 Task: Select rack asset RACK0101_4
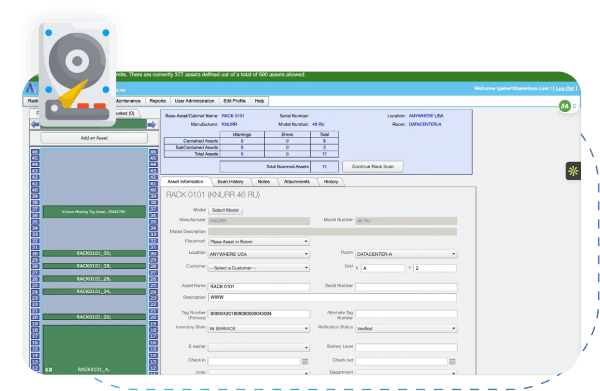click(94, 350)
